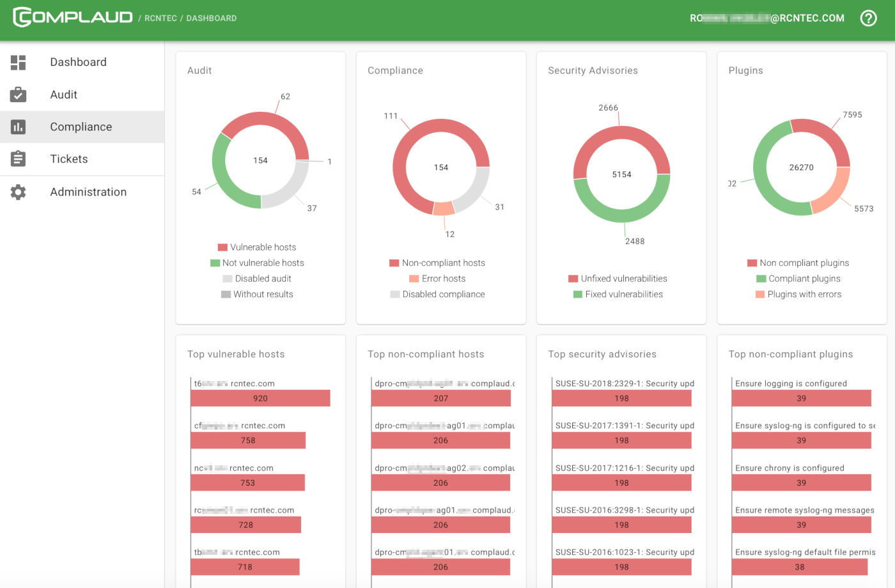Click the Dashboard grid icon in sidebar
Viewport: 895px width, 588px height.
coord(19,62)
